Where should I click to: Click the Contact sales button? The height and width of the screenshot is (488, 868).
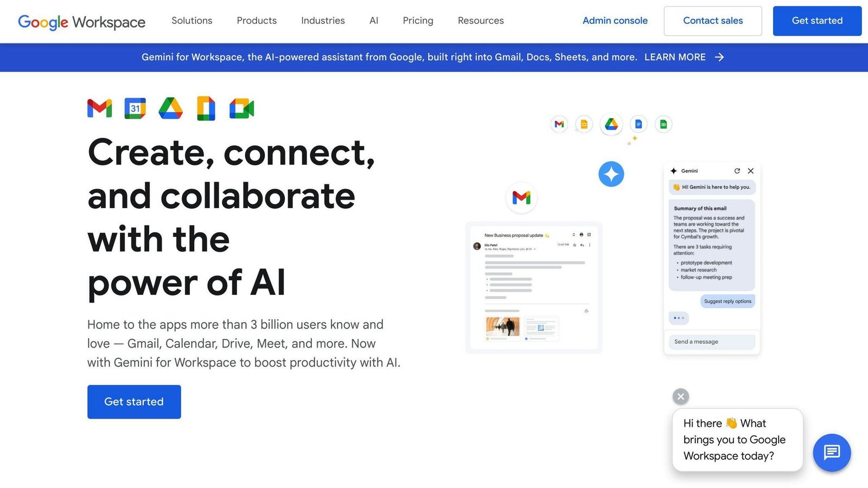(713, 21)
